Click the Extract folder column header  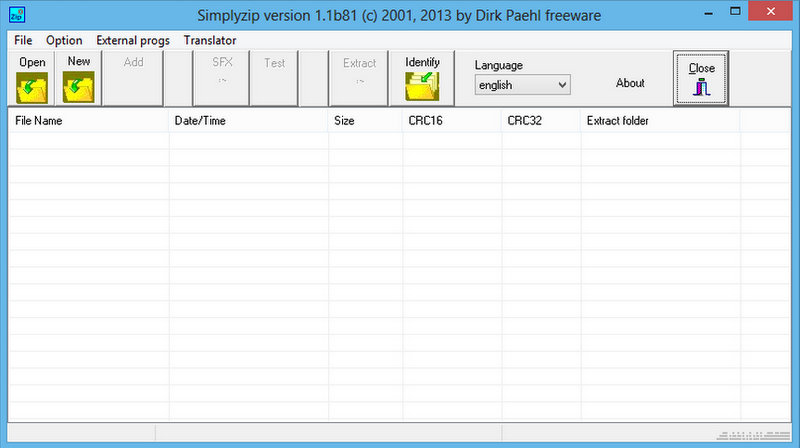(x=661, y=121)
